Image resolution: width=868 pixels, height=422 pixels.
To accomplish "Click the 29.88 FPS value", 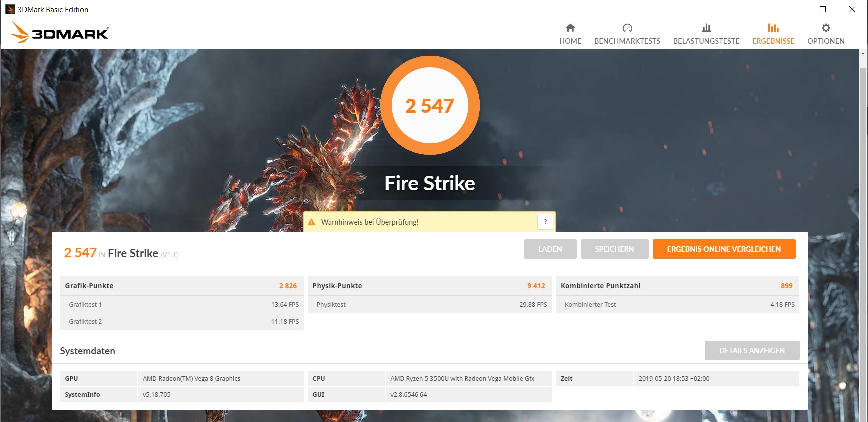I will click(x=533, y=304).
